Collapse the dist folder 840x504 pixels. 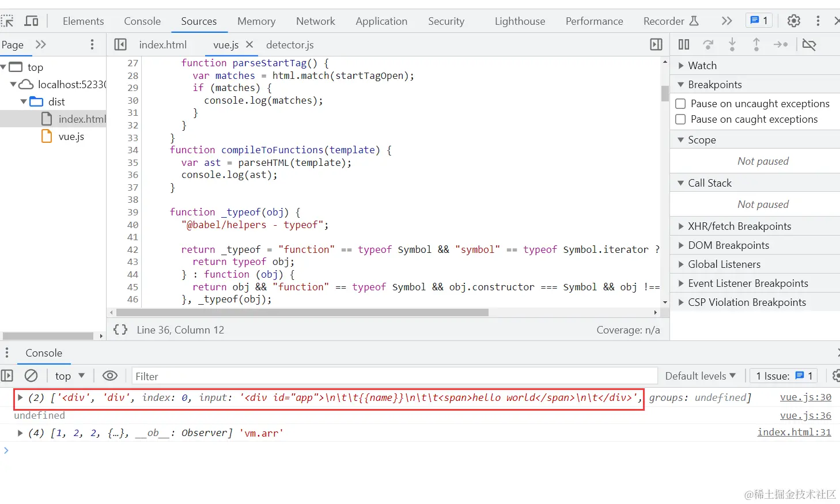click(x=24, y=102)
